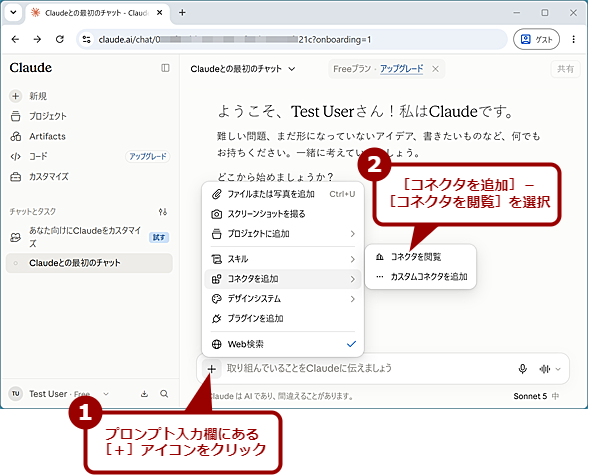Select Browse connectors in submenu
This screenshot has height=475, width=589.
coord(420,257)
